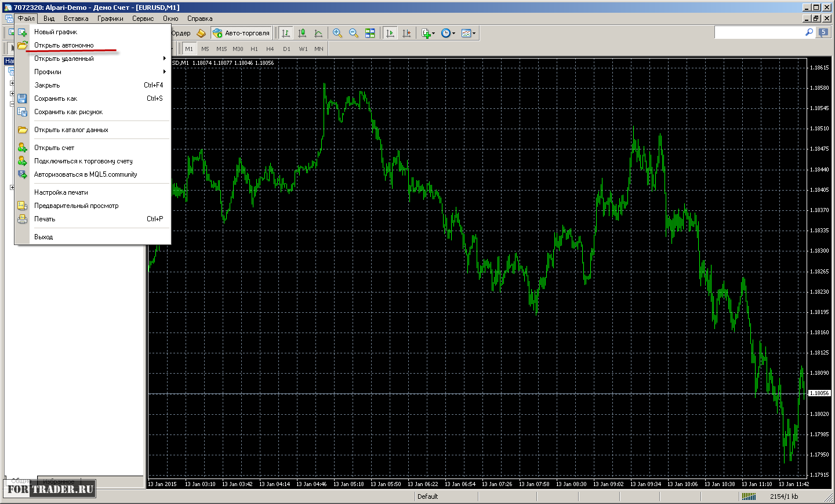Select Настройка печати menu entry
Viewport: 835px width, 504px height.
(93, 192)
